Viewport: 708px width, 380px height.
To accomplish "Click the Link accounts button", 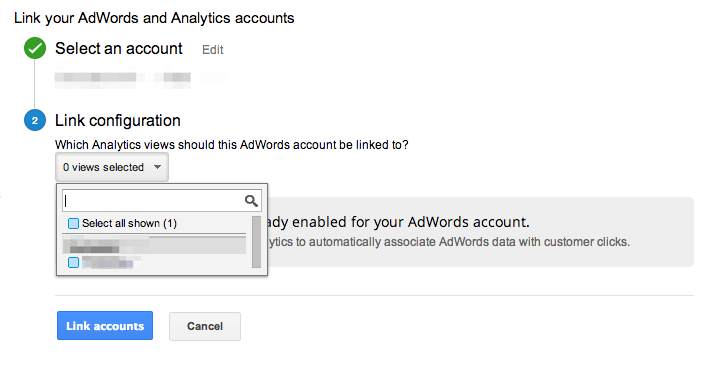I will [x=105, y=325].
